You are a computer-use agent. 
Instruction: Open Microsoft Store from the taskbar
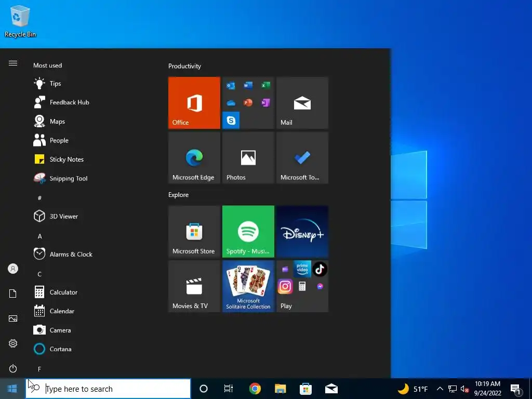(305, 389)
